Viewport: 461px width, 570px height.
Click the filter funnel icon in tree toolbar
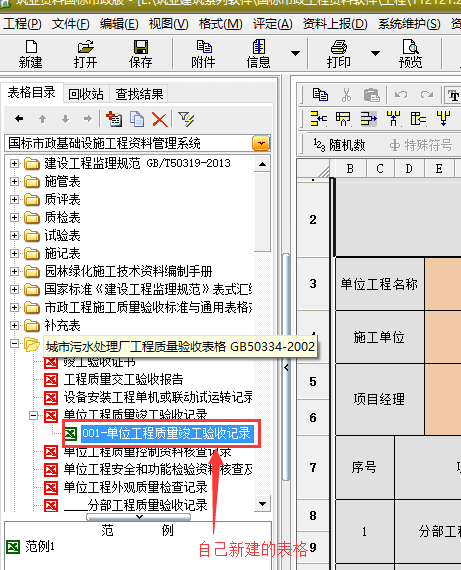pos(186,119)
